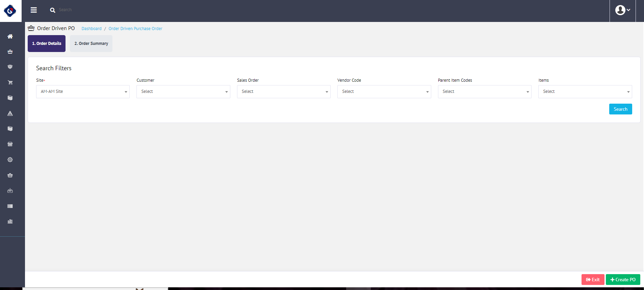Open the Customer dropdown
644x290 pixels.
(x=183, y=91)
